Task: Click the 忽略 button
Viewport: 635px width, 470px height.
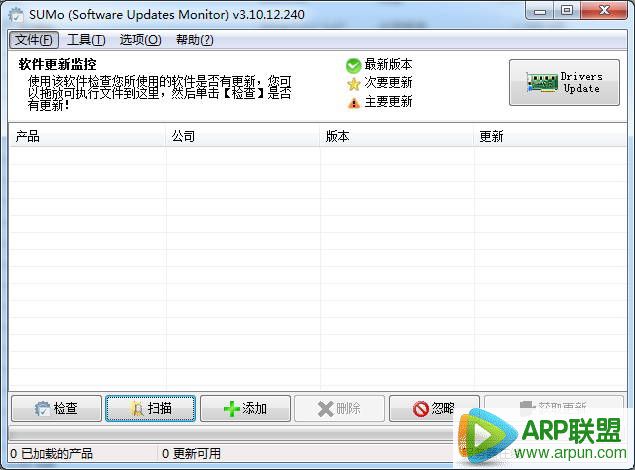Action: coord(434,408)
